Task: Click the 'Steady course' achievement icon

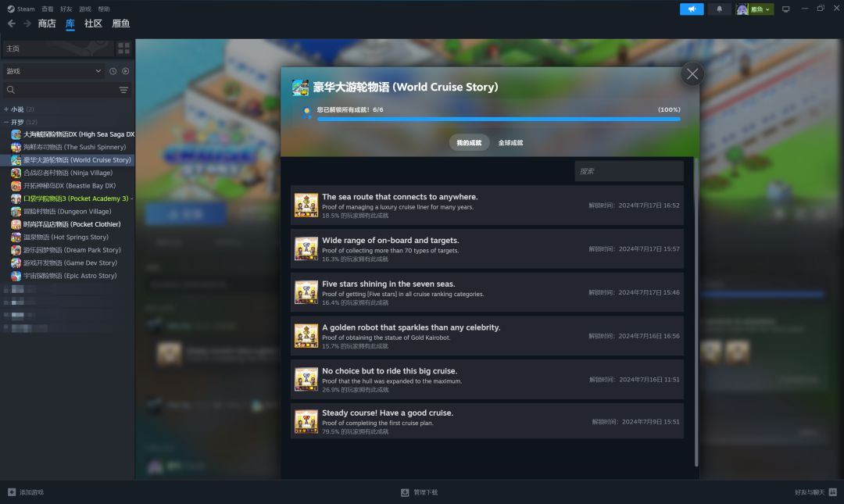Action: coord(306,422)
